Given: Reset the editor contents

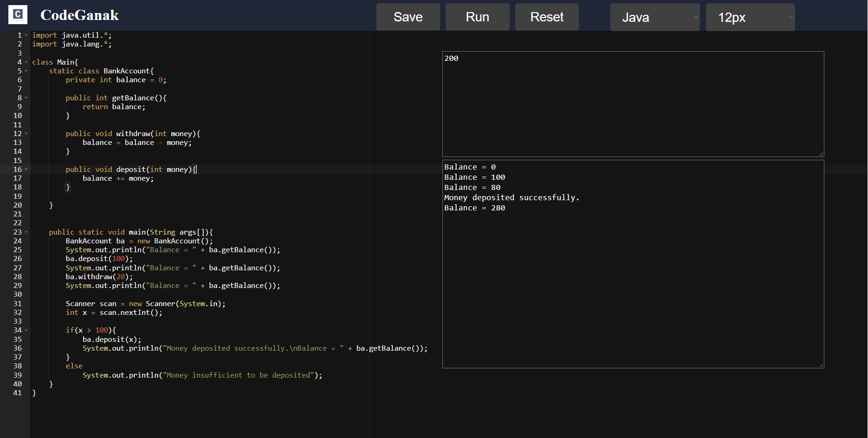Looking at the screenshot, I should [547, 17].
